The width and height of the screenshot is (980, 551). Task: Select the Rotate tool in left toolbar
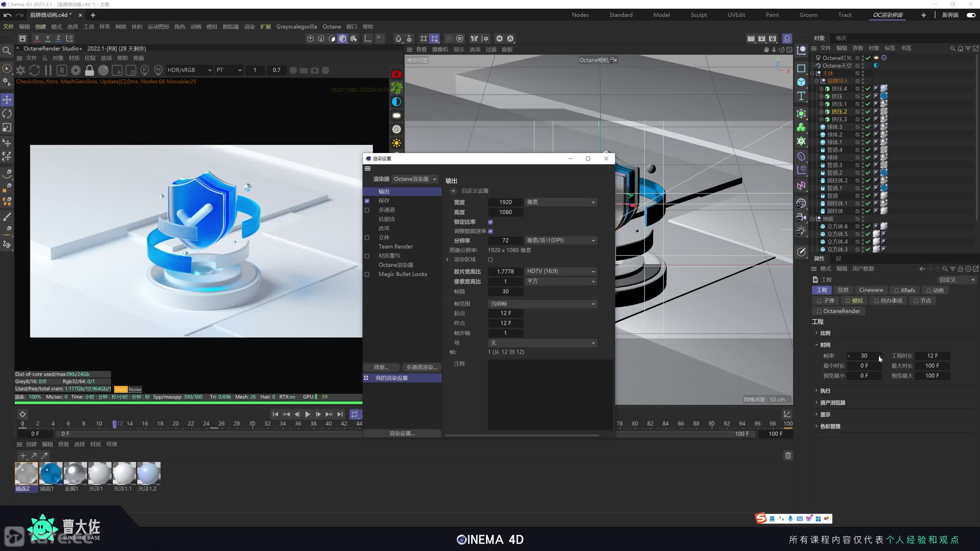point(7,114)
